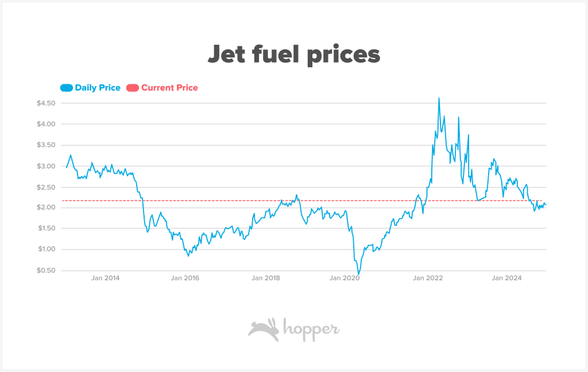Viewport: 588px width, 372px height.
Task: Click the 2020 lowest point of price line
Action: pos(358,274)
